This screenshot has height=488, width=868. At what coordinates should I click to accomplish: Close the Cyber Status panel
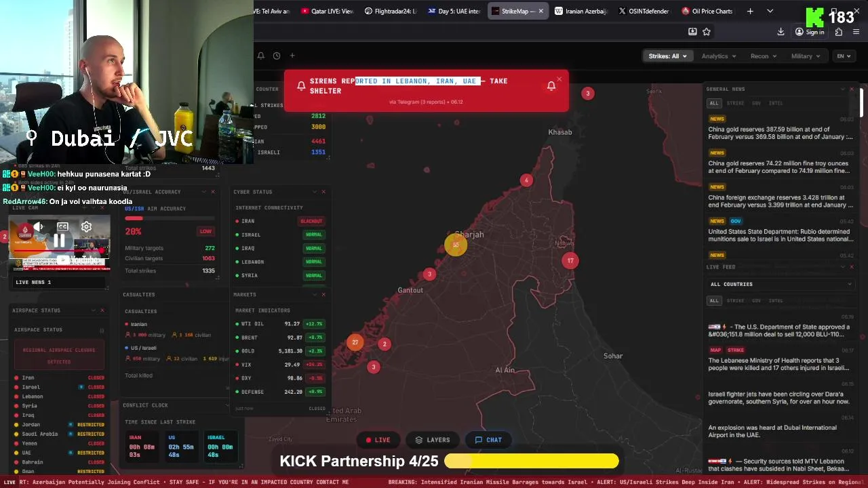(x=323, y=192)
